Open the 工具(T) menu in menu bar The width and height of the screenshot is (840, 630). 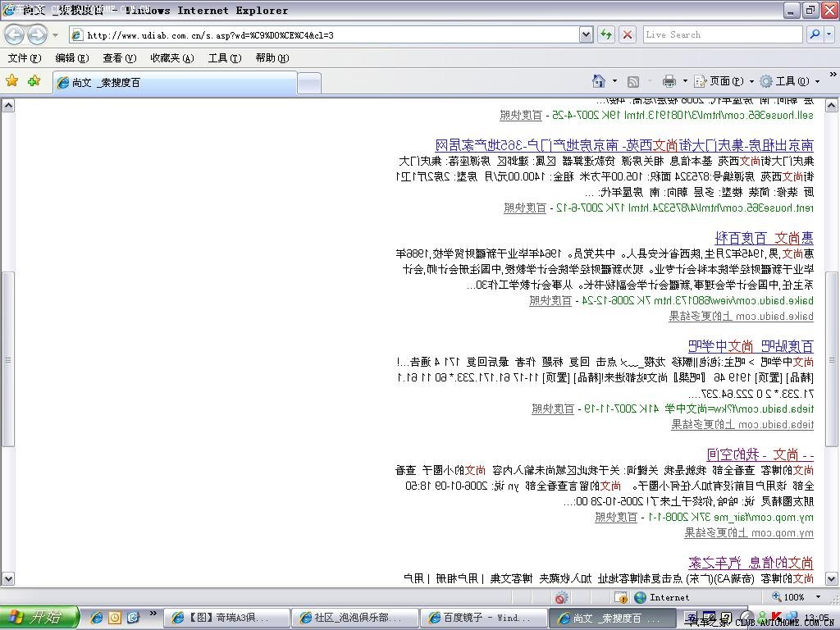[x=225, y=58]
